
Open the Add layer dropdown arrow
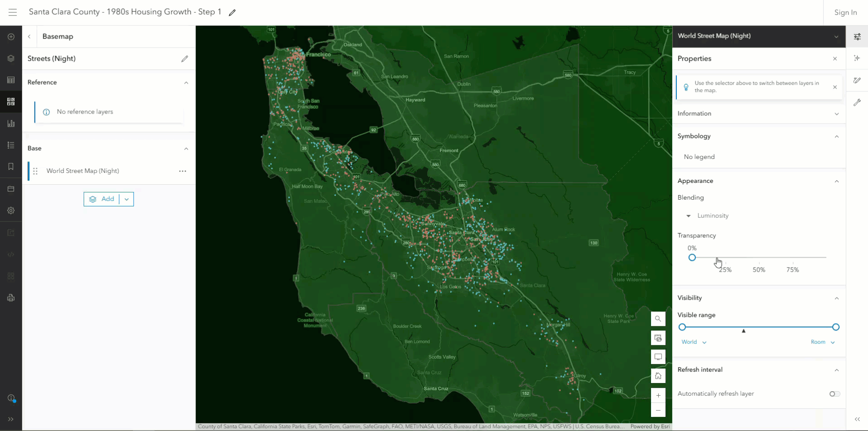(126, 199)
